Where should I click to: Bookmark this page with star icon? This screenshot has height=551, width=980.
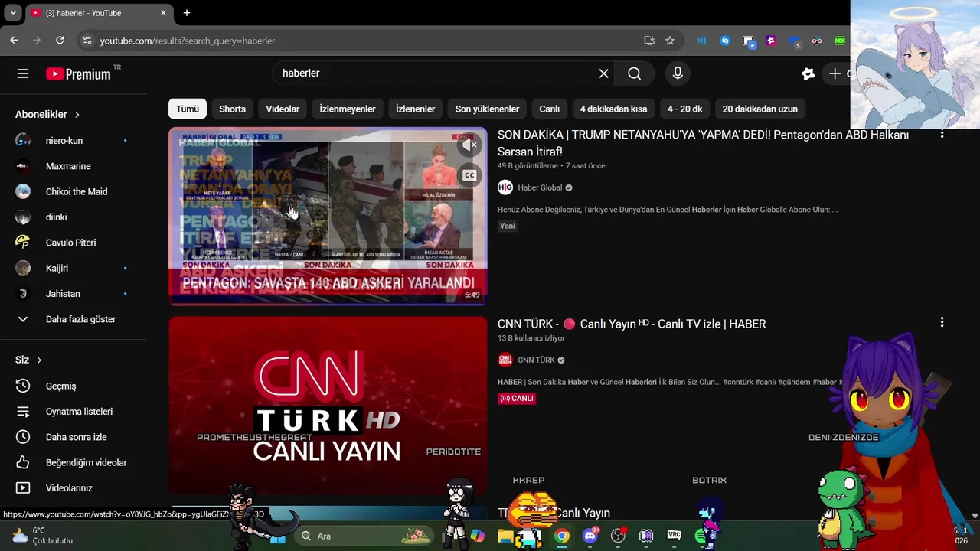tap(670, 41)
